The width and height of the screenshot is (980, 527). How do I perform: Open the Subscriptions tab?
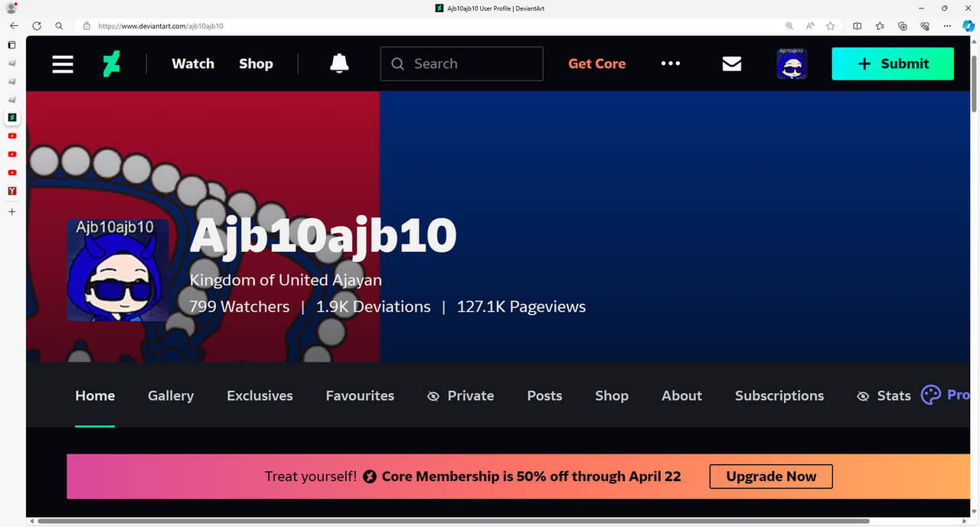(779, 396)
